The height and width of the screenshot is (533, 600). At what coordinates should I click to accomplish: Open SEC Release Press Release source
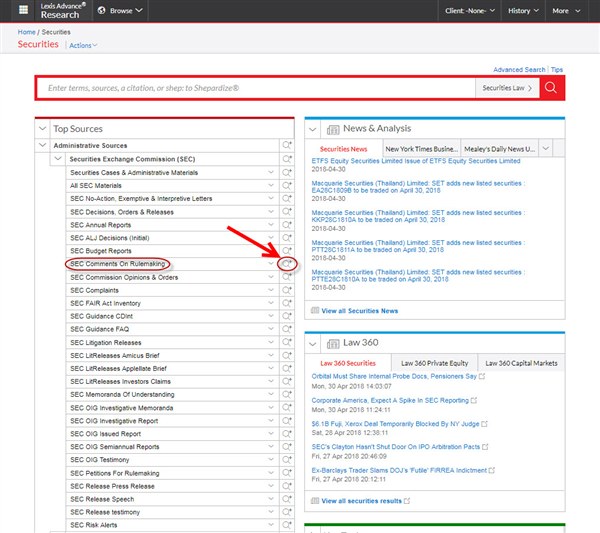point(112,486)
